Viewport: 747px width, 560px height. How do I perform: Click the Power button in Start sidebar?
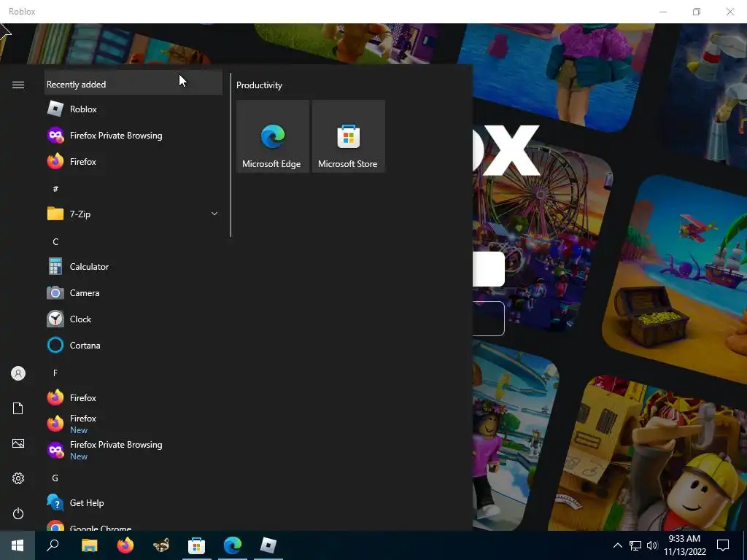pyautogui.click(x=18, y=513)
